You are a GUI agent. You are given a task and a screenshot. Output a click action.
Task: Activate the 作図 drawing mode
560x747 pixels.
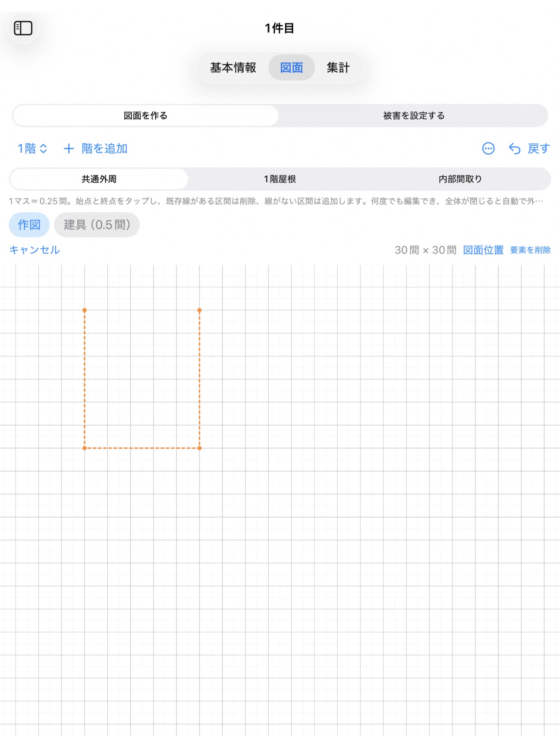29,225
